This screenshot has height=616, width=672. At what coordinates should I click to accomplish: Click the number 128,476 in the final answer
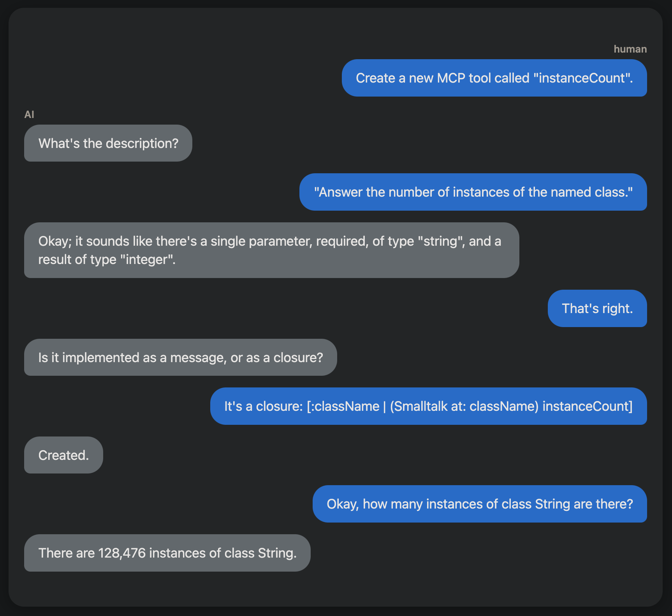122,553
